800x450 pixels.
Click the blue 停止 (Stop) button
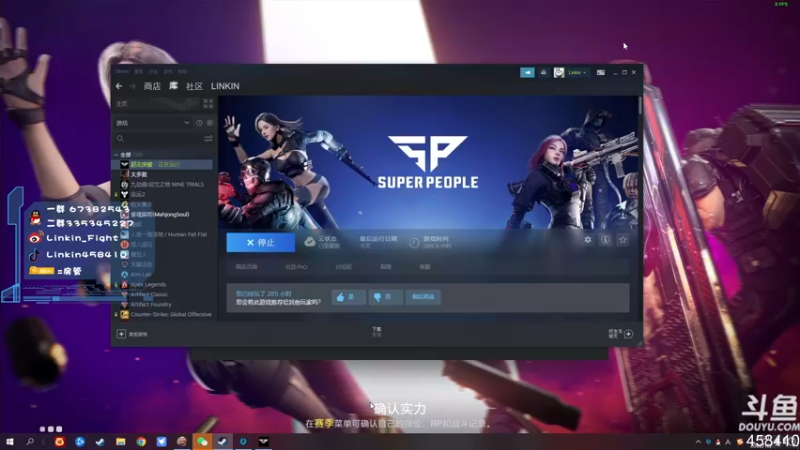coord(261,242)
